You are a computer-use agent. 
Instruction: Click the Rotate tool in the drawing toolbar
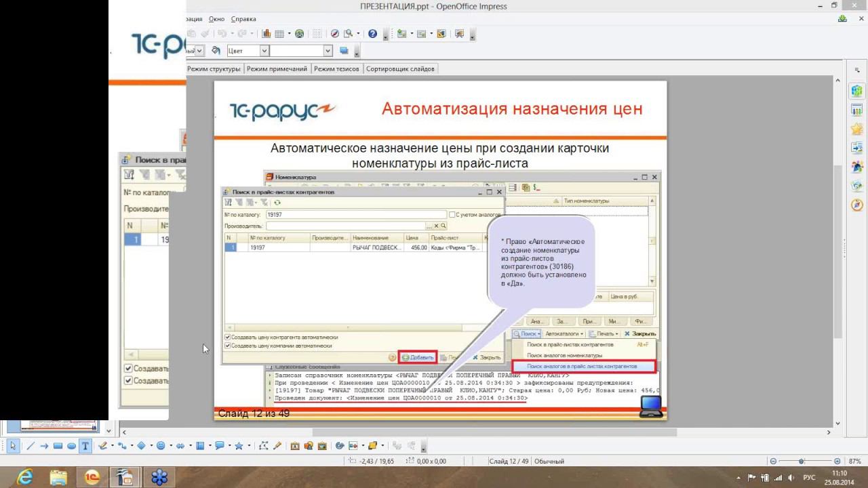point(340,446)
